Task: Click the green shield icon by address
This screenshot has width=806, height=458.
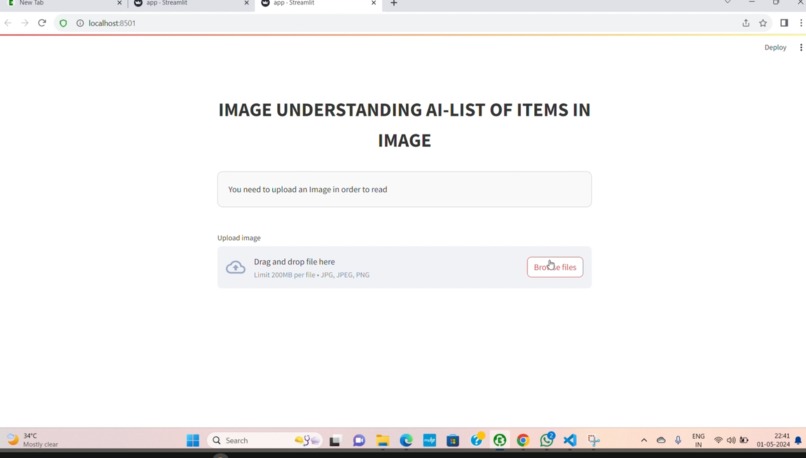Action: click(x=63, y=23)
